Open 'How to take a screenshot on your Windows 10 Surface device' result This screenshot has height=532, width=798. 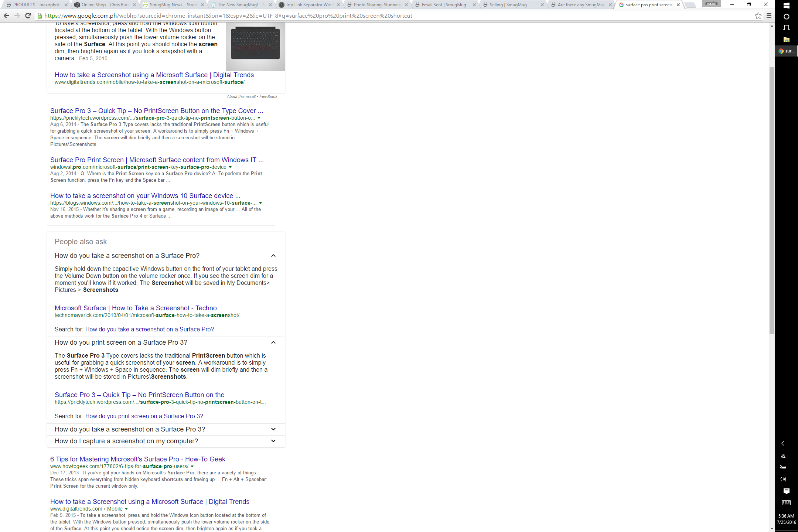(145, 196)
